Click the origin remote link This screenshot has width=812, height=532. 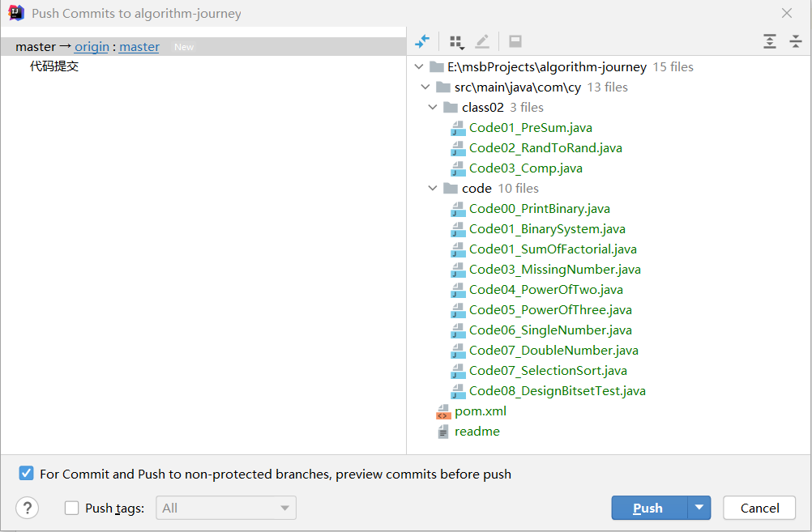point(92,47)
